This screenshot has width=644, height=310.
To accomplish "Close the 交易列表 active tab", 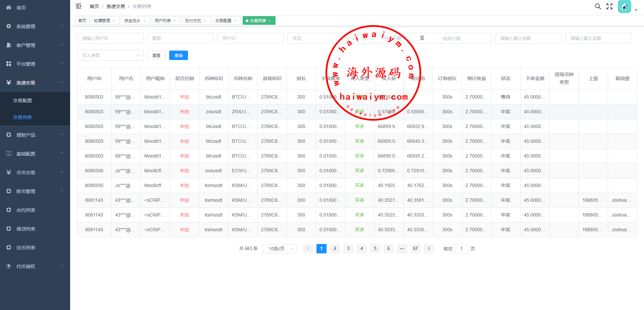I will [x=270, y=21].
